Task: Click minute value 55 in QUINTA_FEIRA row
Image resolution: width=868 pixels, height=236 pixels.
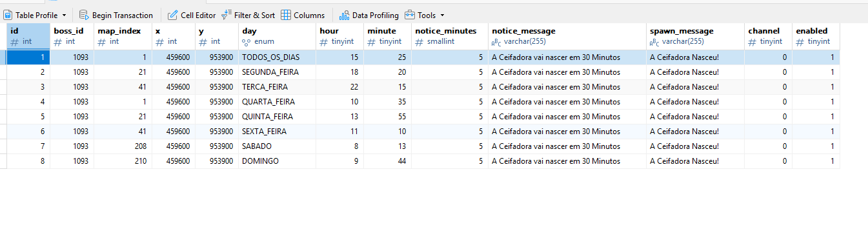Action: [387, 116]
